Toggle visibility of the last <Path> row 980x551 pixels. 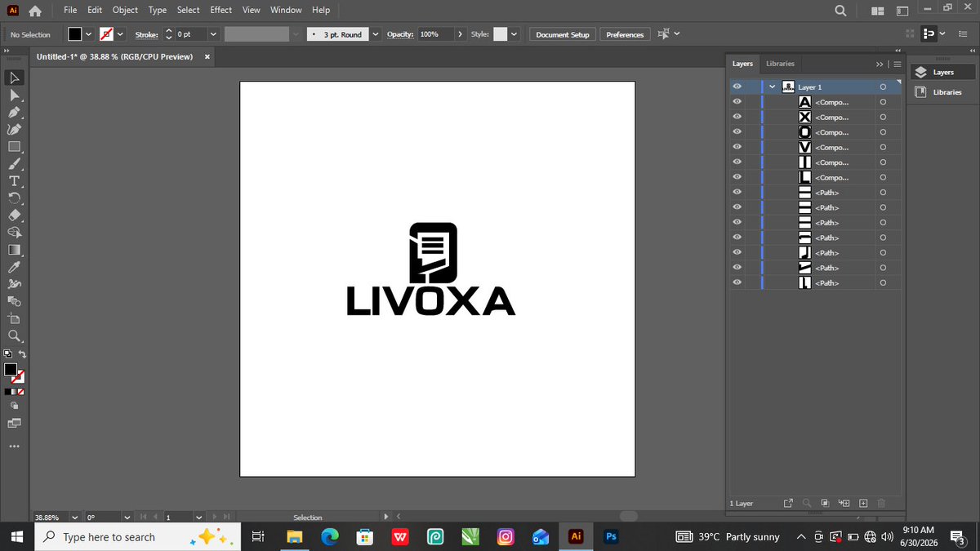pyautogui.click(x=737, y=282)
